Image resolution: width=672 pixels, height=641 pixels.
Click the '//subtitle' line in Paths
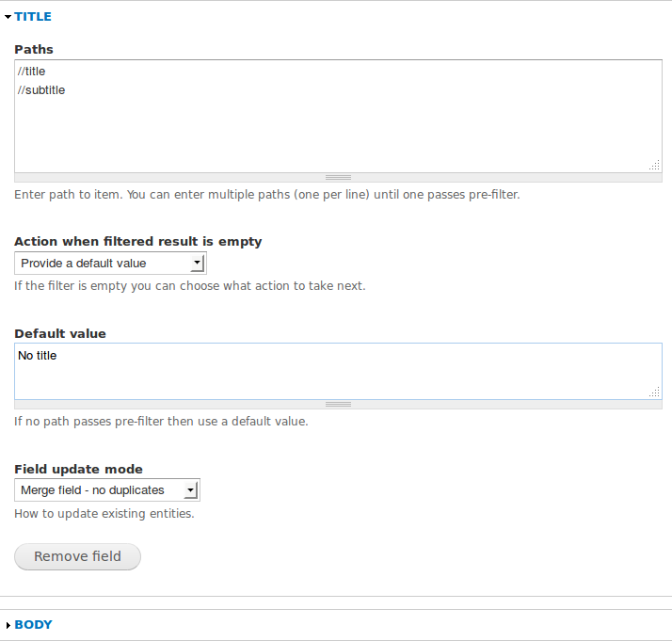(41, 90)
